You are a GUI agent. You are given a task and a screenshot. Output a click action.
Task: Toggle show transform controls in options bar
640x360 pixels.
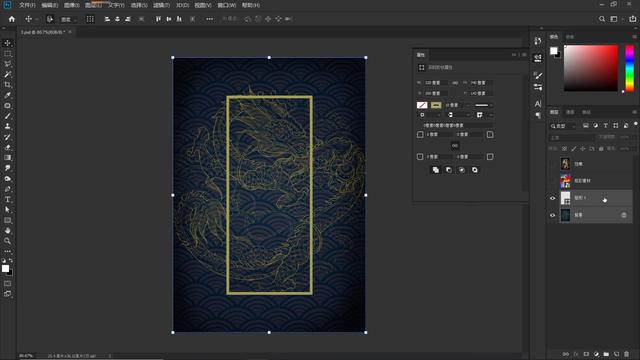tap(90, 19)
